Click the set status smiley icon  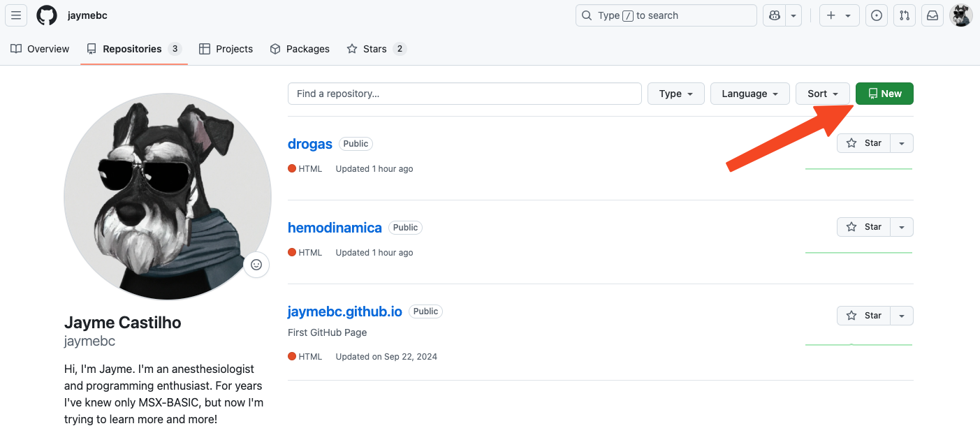point(256,265)
